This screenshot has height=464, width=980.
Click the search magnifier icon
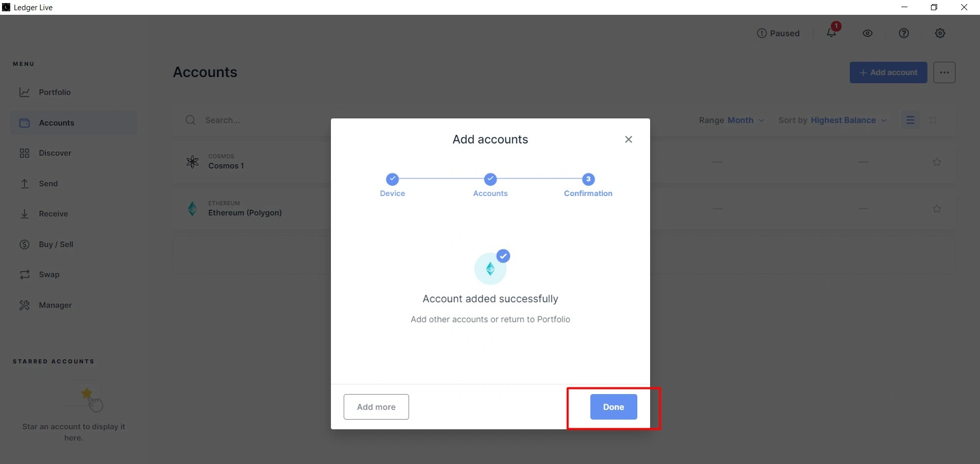point(190,120)
